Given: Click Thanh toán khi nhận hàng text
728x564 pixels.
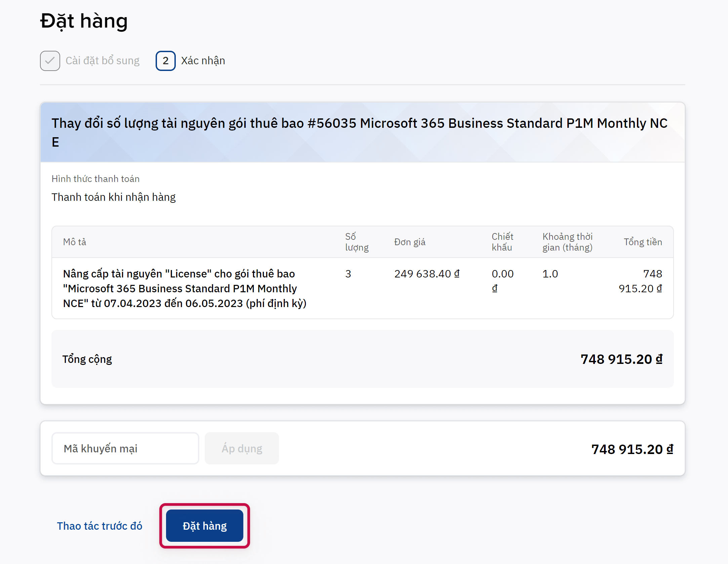Looking at the screenshot, I should pyautogui.click(x=114, y=197).
